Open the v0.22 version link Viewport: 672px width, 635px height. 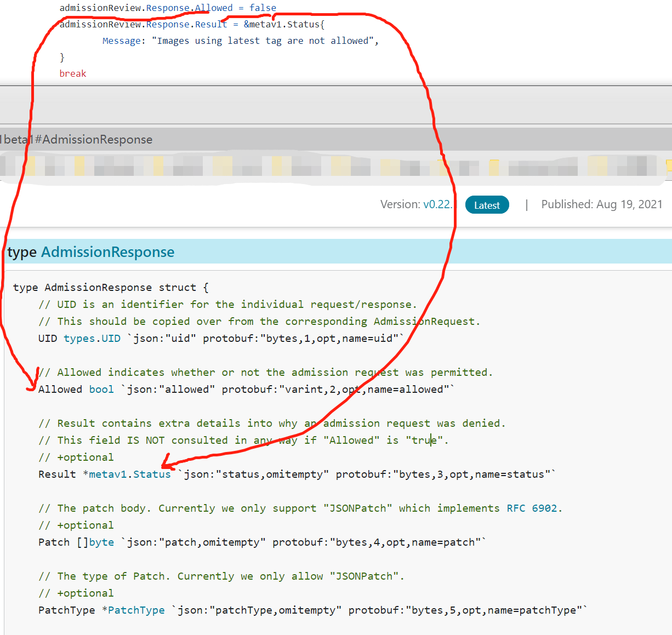[x=438, y=204]
